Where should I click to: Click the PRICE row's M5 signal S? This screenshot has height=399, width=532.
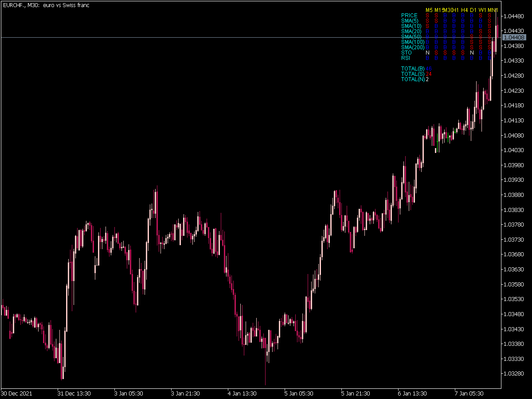427,16
